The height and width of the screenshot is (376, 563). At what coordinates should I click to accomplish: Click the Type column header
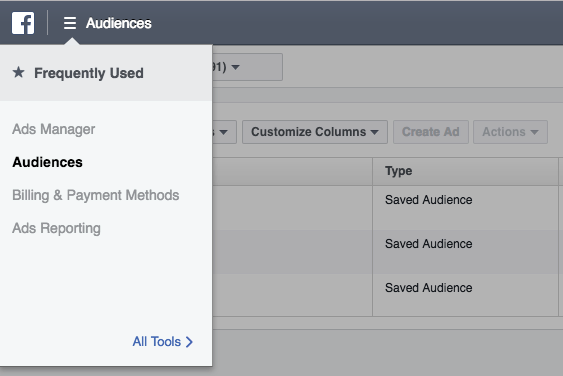[465, 171]
